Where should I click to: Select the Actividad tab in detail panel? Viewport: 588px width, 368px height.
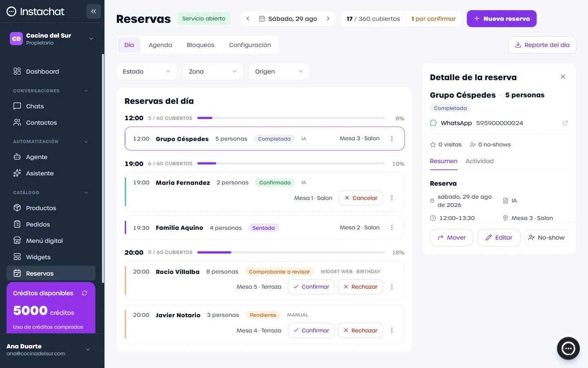479,162
